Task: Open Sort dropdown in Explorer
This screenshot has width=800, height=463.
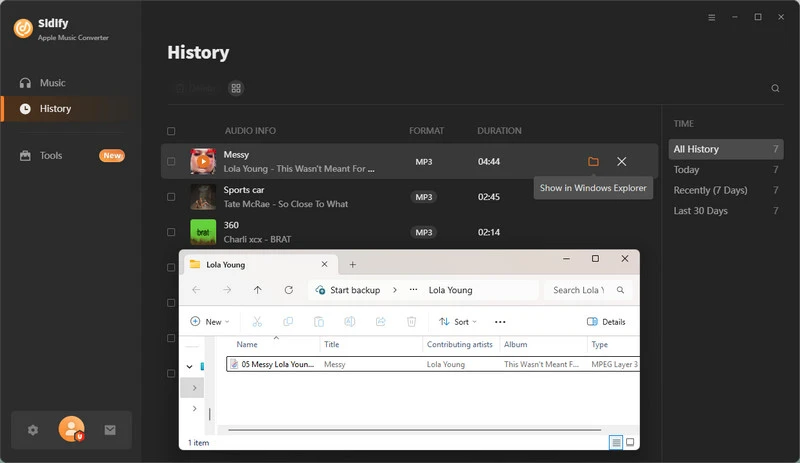Action: click(458, 322)
